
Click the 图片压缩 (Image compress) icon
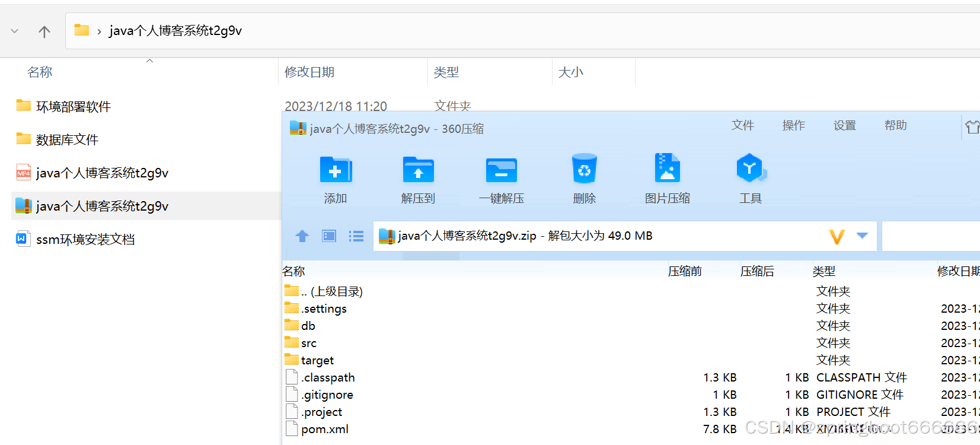click(668, 168)
